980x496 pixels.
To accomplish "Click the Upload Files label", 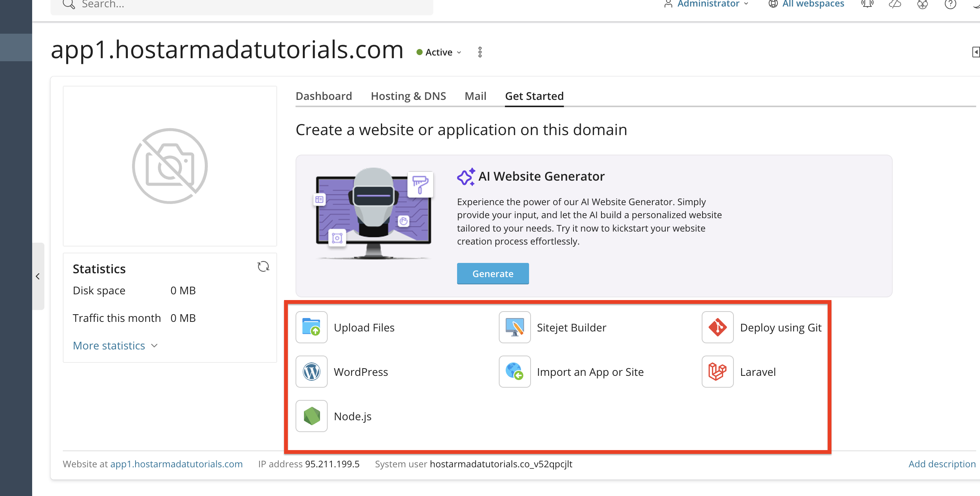I will point(364,328).
